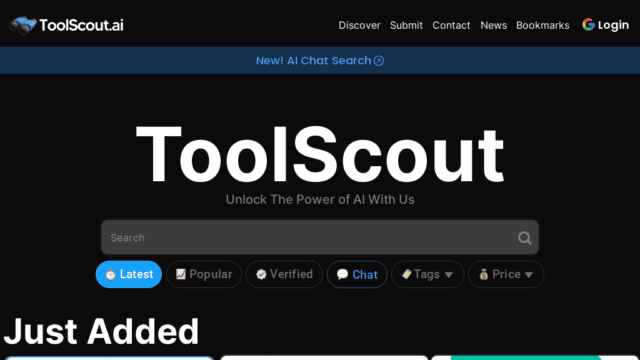Viewport: 640px width, 360px height.
Task: Expand the Price dropdown
Action: point(506,274)
